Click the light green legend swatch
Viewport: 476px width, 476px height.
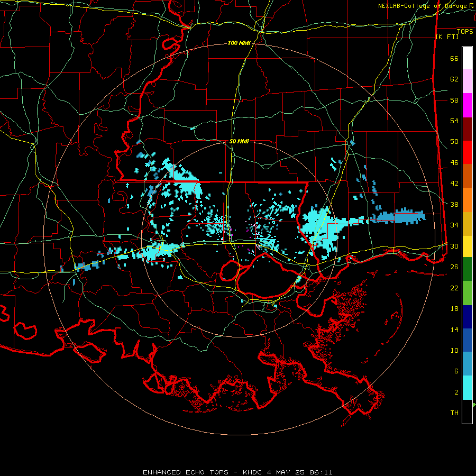467,293
